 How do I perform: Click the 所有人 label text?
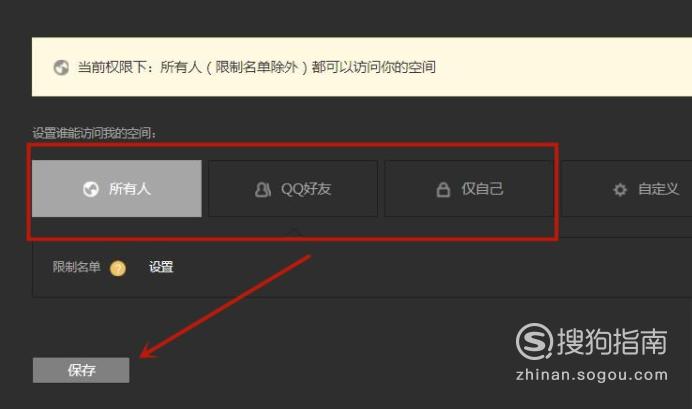click(x=130, y=189)
